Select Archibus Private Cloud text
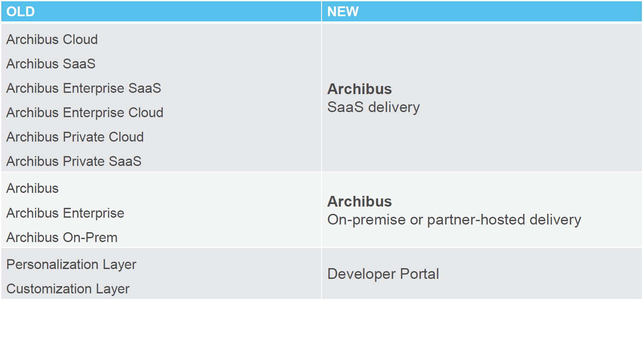Screen dimensions: 644x340 75,137
